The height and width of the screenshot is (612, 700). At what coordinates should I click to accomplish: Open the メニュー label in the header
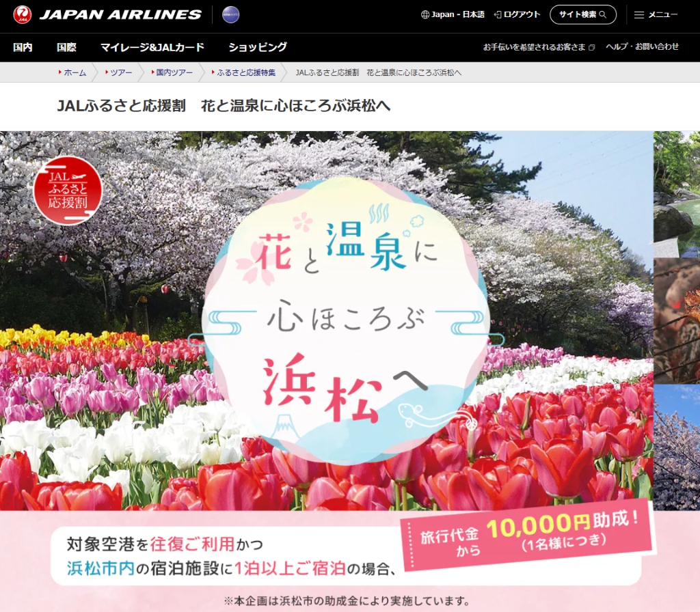point(663,15)
